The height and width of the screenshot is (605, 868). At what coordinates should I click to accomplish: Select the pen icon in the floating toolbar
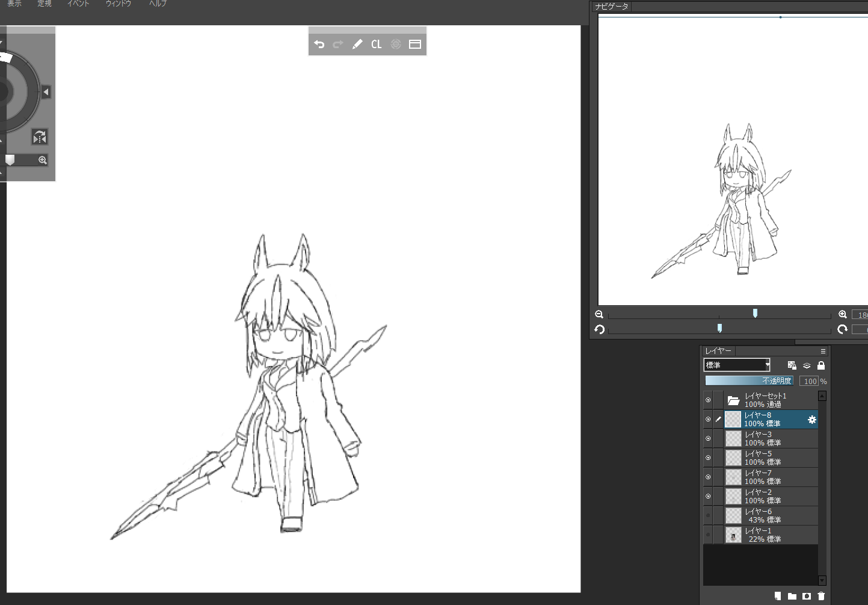[x=357, y=45]
